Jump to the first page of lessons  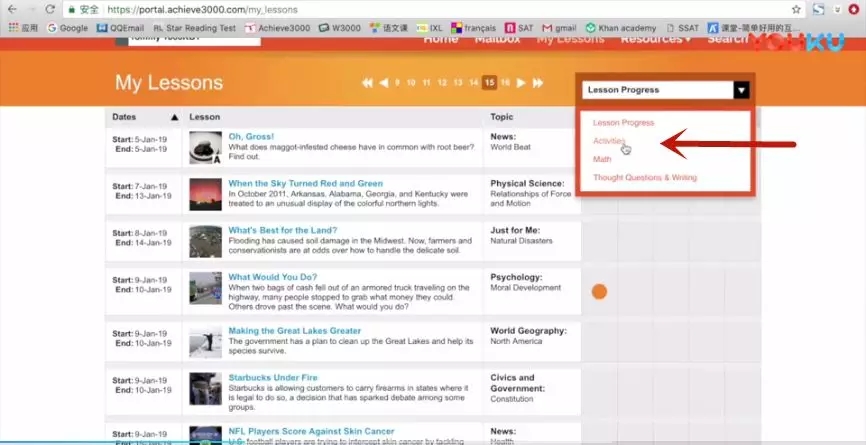pyautogui.click(x=367, y=83)
